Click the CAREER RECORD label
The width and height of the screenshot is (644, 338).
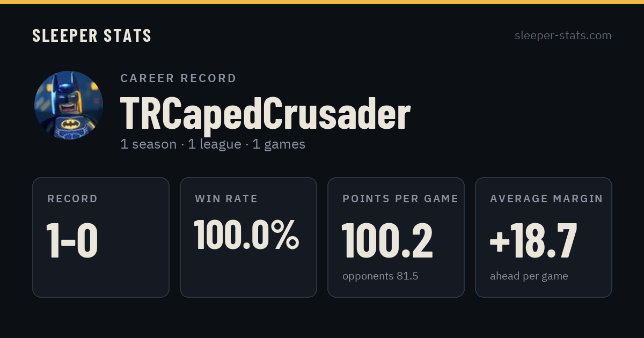178,78
